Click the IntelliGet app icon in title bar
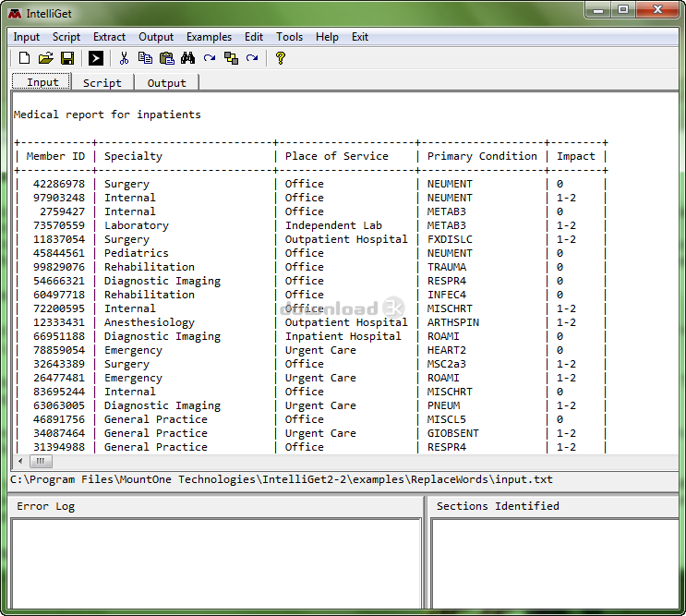Screen dimensions: 686x616 click(x=15, y=14)
